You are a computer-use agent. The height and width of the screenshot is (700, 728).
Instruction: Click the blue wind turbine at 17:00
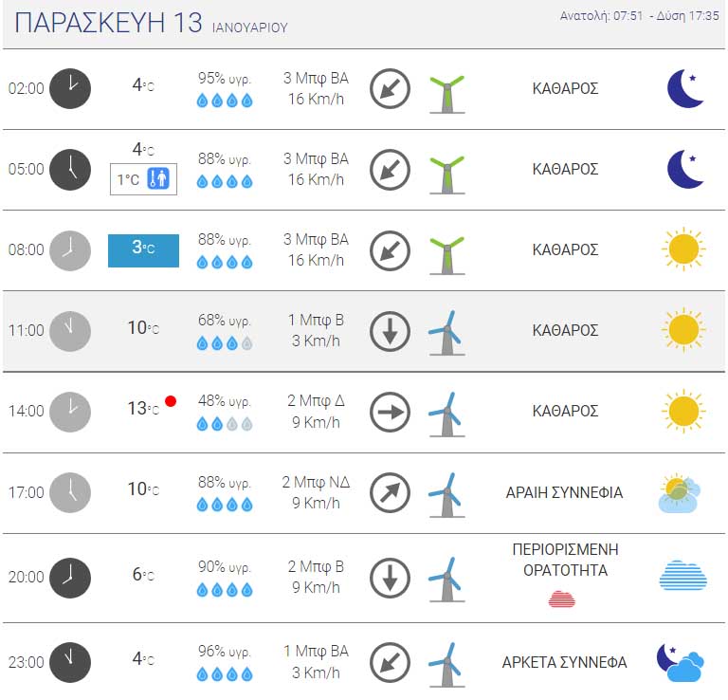coord(446,495)
